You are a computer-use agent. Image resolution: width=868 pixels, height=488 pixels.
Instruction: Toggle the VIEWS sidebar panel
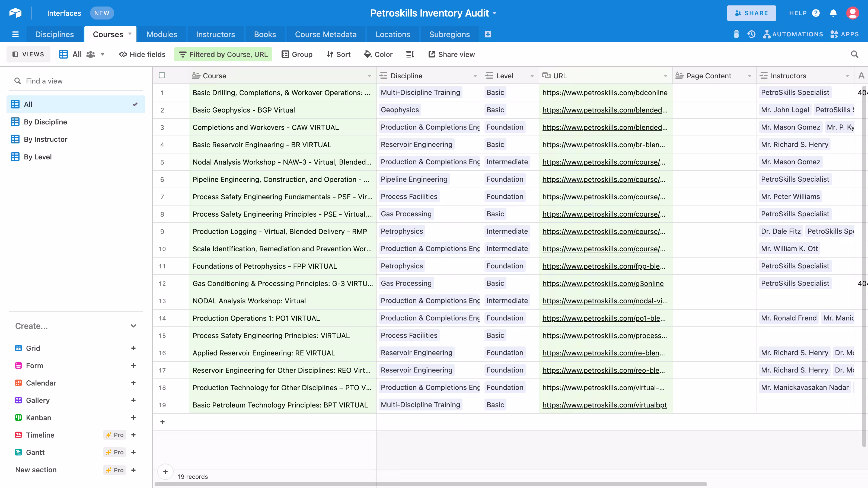(x=28, y=54)
